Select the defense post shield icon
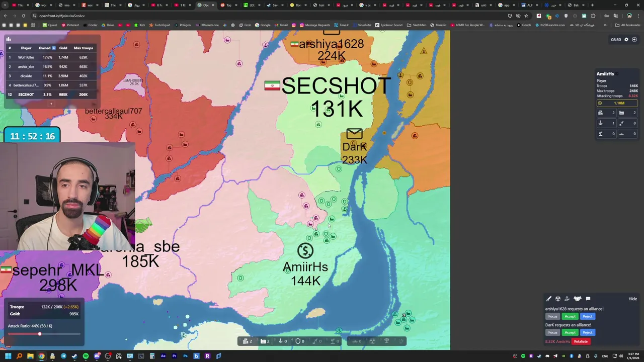Image resolution: width=644 pixels, height=362 pixels. click(x=298, y=341)
